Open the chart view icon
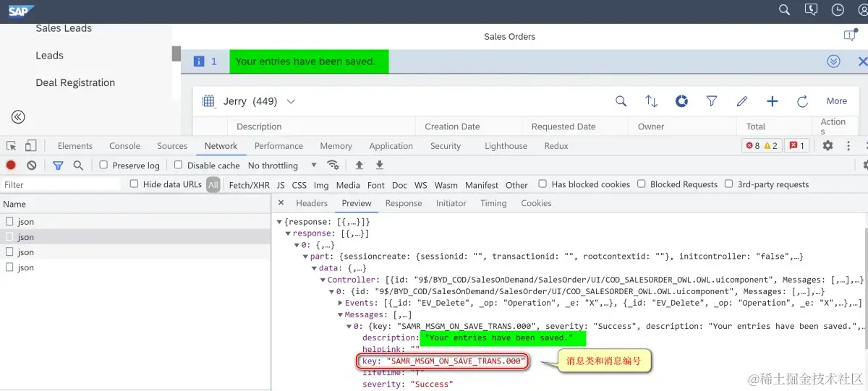Image resolution: width=868 pixels, height=391 pixels. pyautogui.click(x=681, y=101)
